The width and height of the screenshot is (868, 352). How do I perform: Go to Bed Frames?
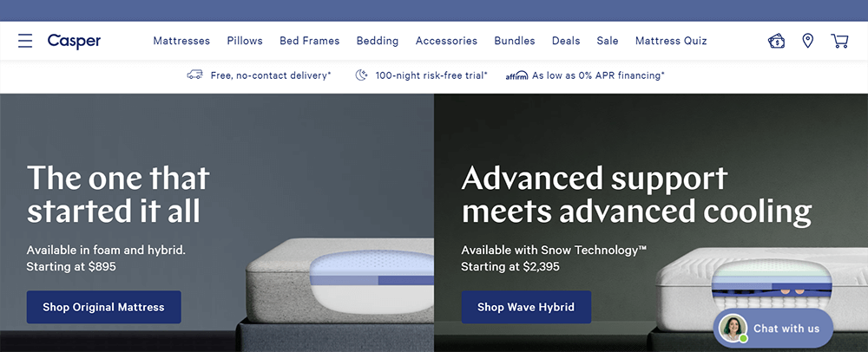coord(310,41)
